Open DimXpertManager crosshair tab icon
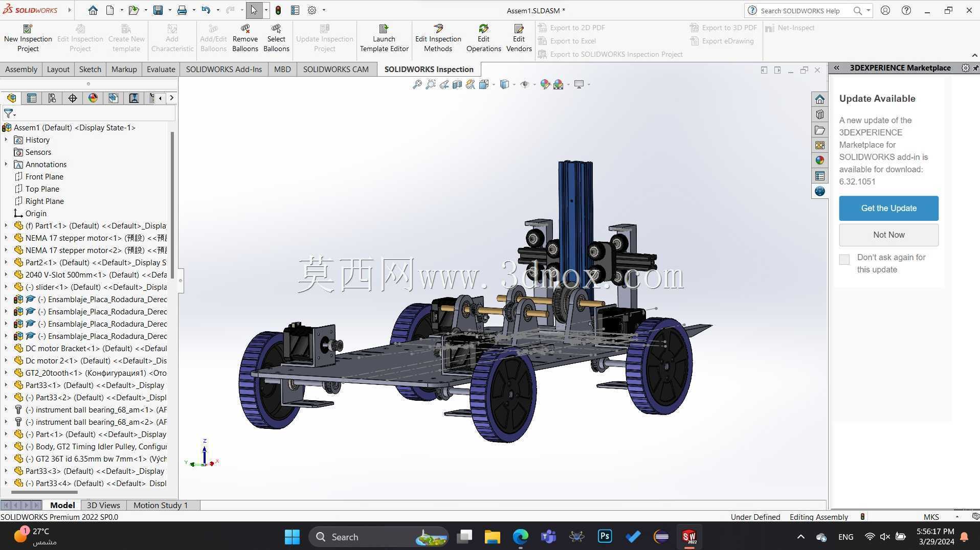The height and width of the screenshot is (550, 980). [x=73, y=98]
